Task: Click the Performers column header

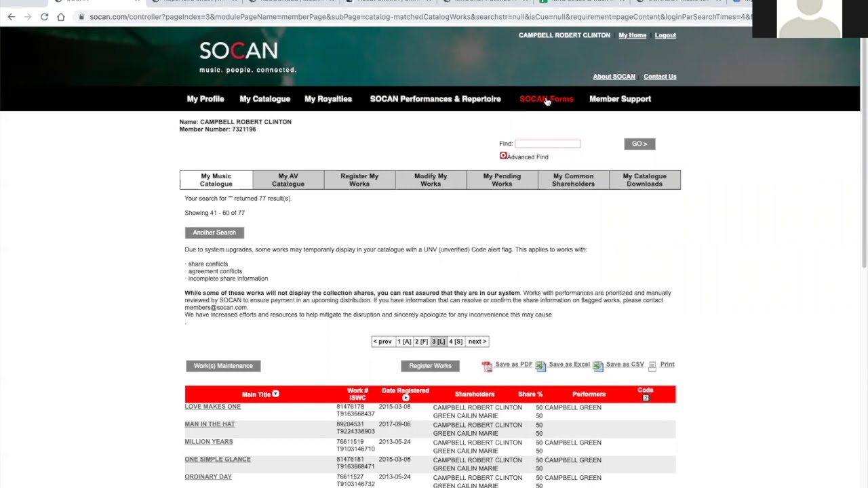Action: pyautogui.click(x=589, y=394)
